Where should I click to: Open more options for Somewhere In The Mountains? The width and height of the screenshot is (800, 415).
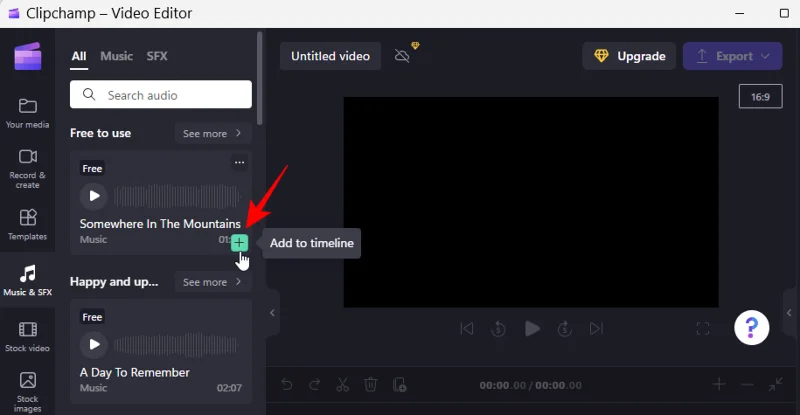pos(239,163)
